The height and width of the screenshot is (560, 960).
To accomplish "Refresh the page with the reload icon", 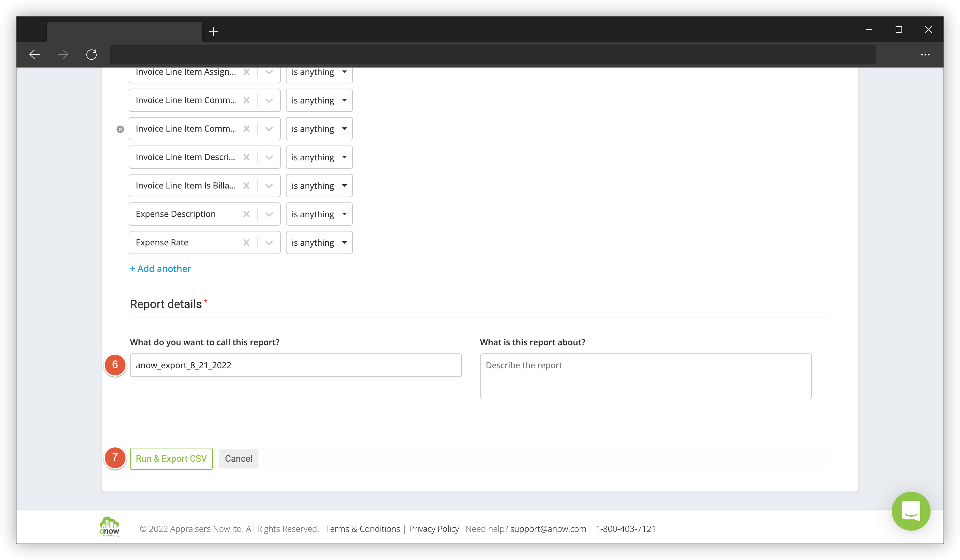I will point(91,54).
